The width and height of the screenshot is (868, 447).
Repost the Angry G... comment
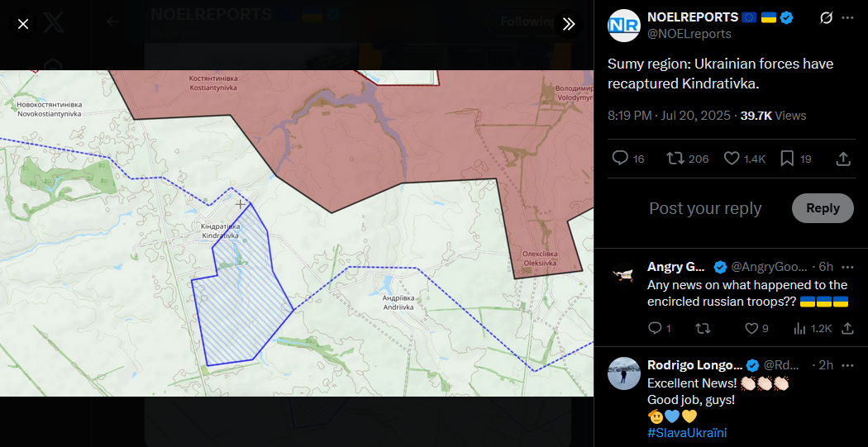click(x=703, y=329)
